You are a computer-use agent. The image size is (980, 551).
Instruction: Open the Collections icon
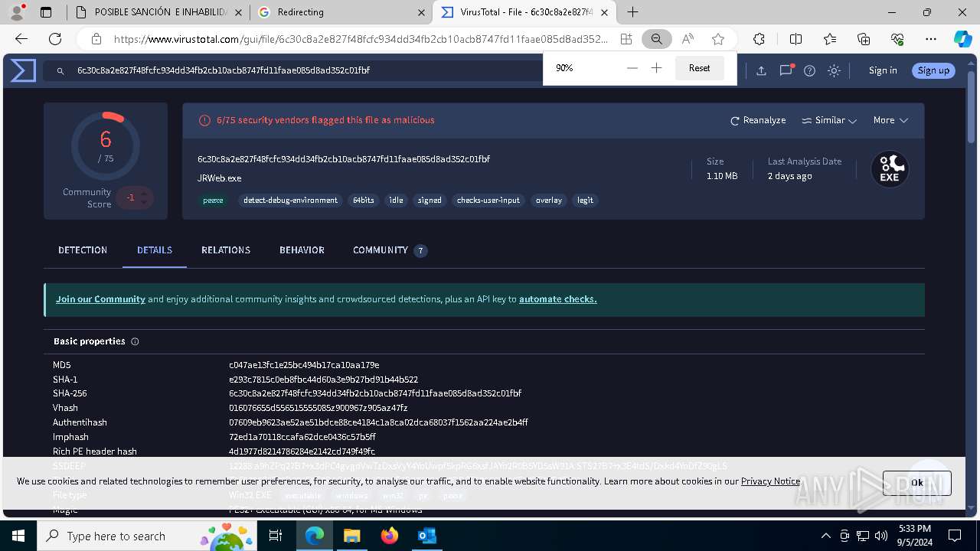(864, 39)
